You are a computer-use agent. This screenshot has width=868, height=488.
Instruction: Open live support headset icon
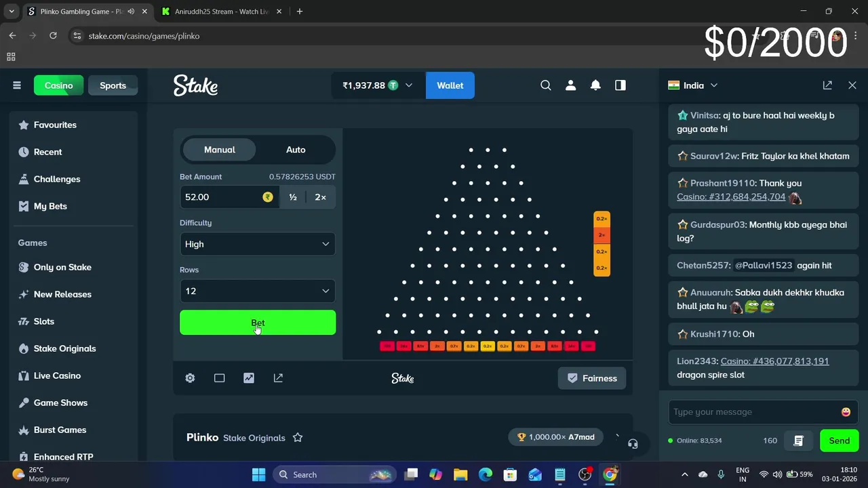633,444
